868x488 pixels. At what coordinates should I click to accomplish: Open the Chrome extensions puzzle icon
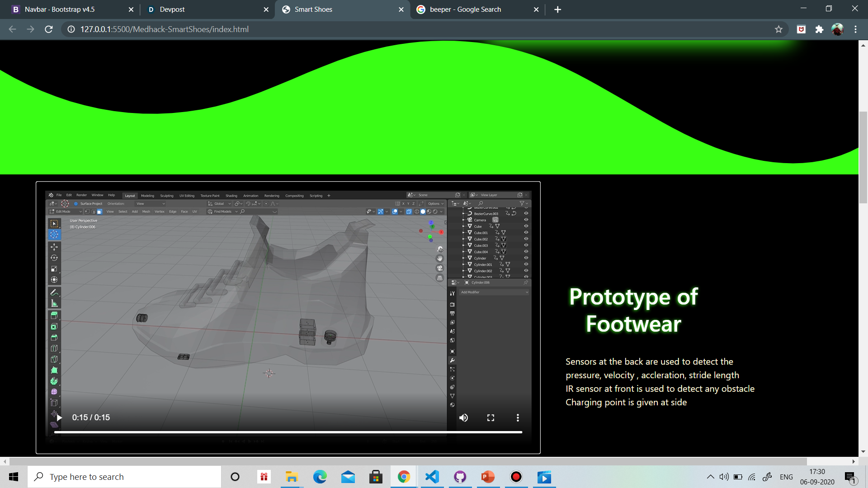point(819,29)
